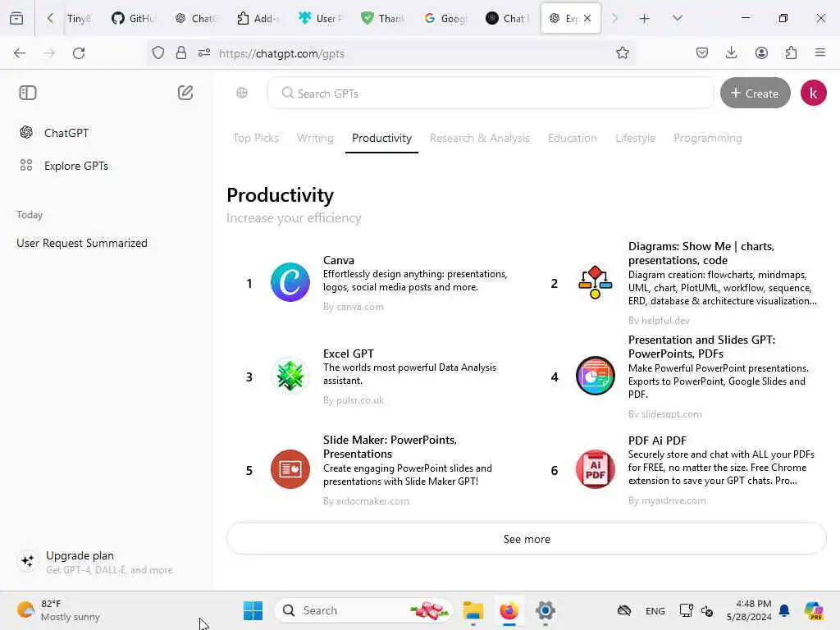Switch to the Top Picks tab

pos(256,138)
